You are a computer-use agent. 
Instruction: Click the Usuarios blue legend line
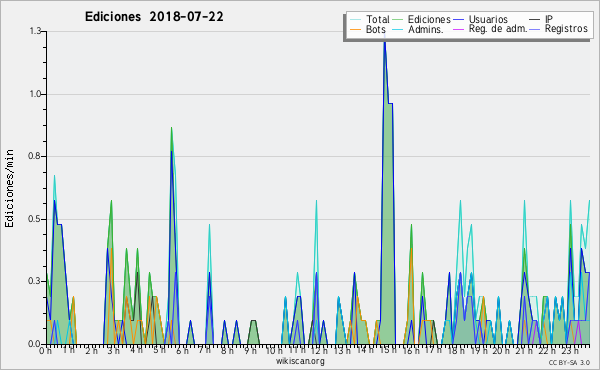click(x=458, y=20)
